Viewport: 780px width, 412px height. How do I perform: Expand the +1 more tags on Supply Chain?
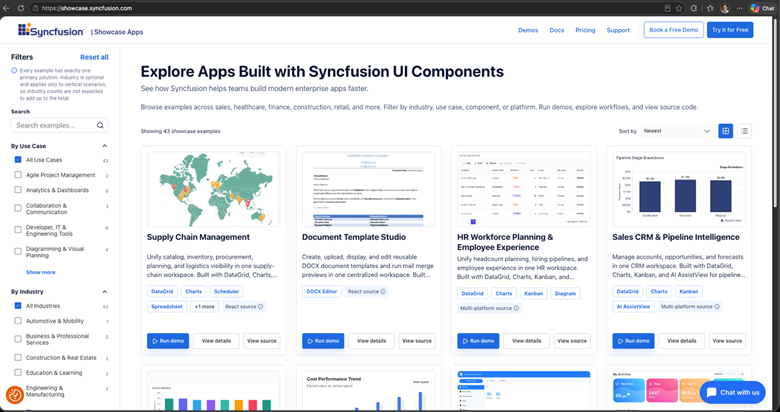click(x=204, y=307)
